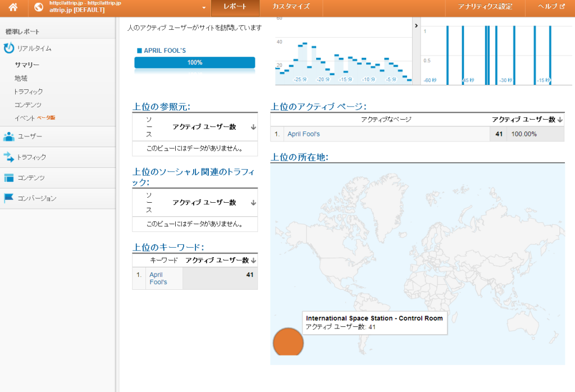Click the Content layout icon in sidebar
The width and height of the screenshot is (575, 392).
pyautogui.click(x=9, y=178)
